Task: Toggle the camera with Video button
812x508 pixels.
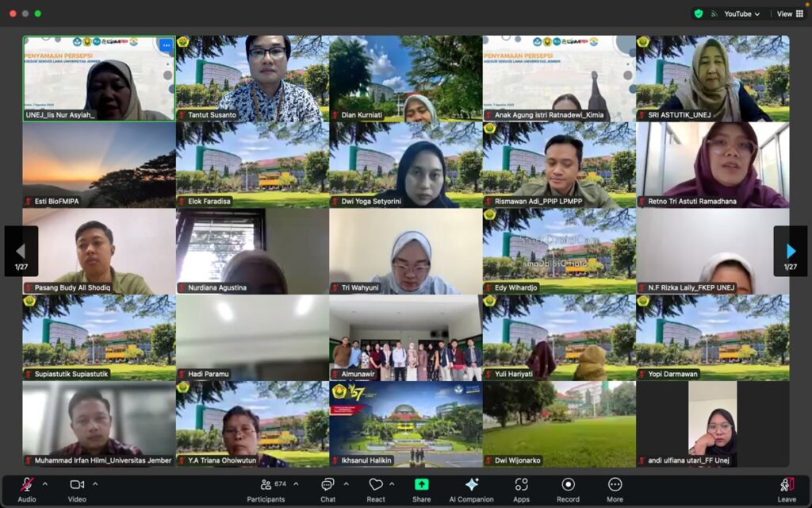Action: click(x=77, y=485)
